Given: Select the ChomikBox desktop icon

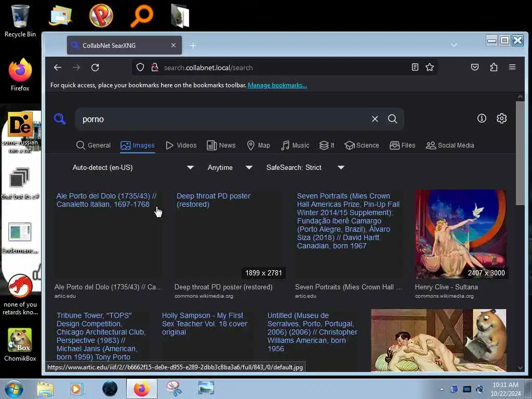Looking at the screenshot, I should click(x=20, y=344).
